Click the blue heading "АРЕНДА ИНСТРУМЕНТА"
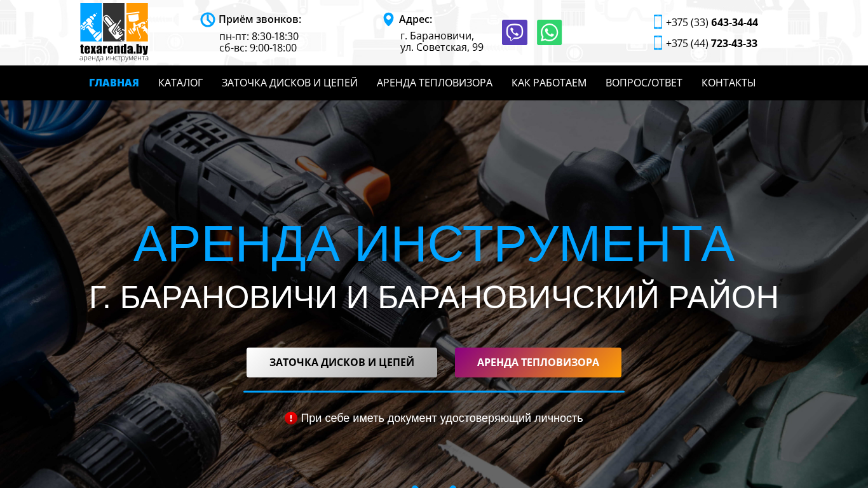Image resolution: width=868 pixels, height=488 pixels. pos(434,244)
